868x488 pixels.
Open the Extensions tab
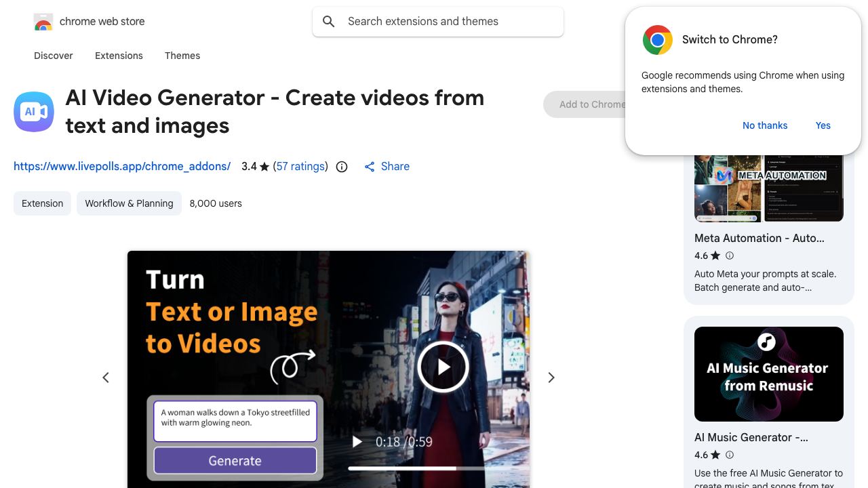pos(119,56)
